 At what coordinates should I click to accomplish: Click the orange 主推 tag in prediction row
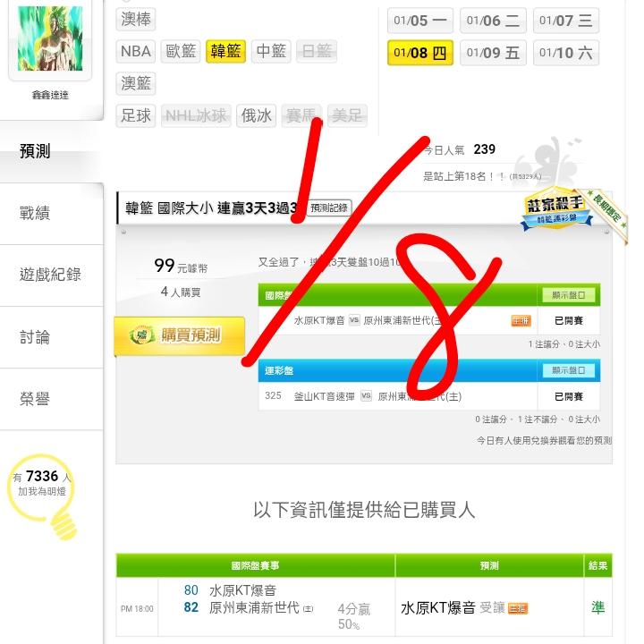click(518, 608)
